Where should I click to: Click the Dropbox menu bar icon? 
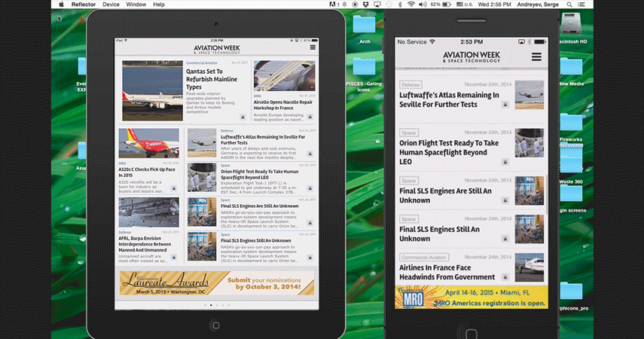click(x=365, y=5)
